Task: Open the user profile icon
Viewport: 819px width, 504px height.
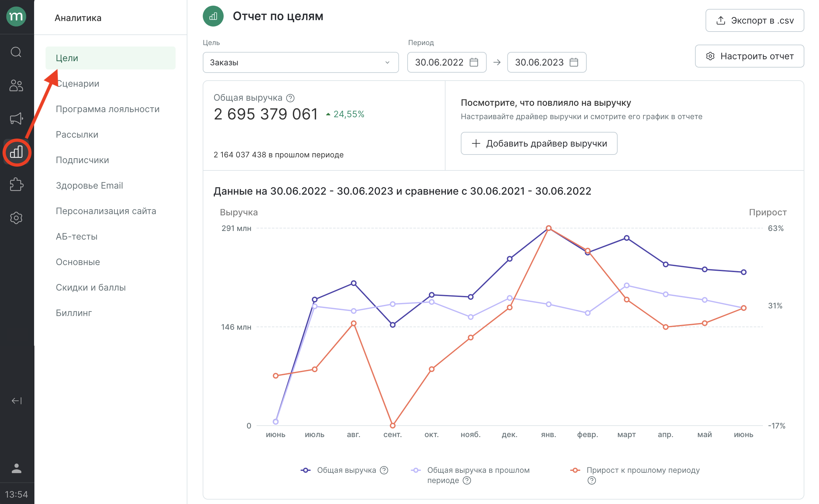Action: click(x=16, y=468)
